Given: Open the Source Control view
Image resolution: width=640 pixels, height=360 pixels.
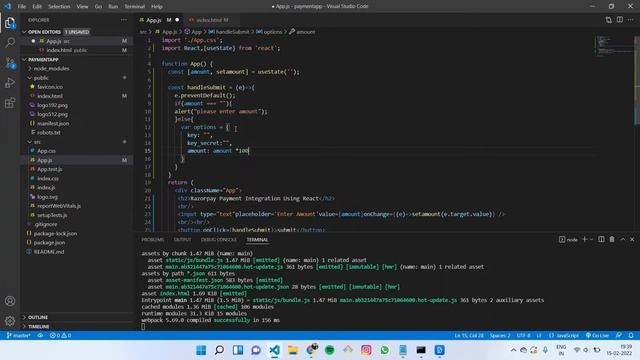Looking at the screenshot, I should [10, 62].
